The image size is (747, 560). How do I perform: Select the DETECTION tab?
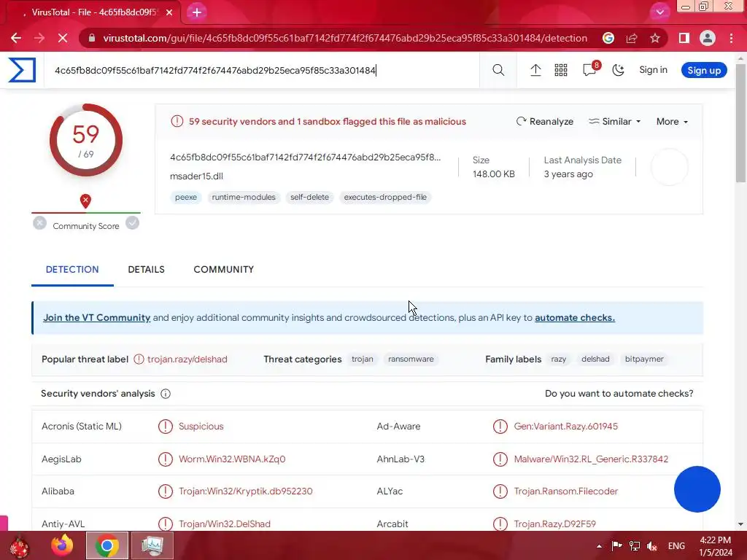(x=72, y=270)
